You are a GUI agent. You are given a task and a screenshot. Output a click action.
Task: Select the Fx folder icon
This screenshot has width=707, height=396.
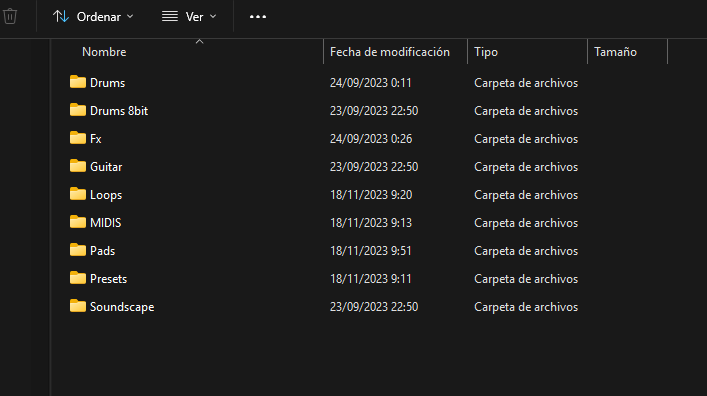pyautogui.click(x=78, y=138)
